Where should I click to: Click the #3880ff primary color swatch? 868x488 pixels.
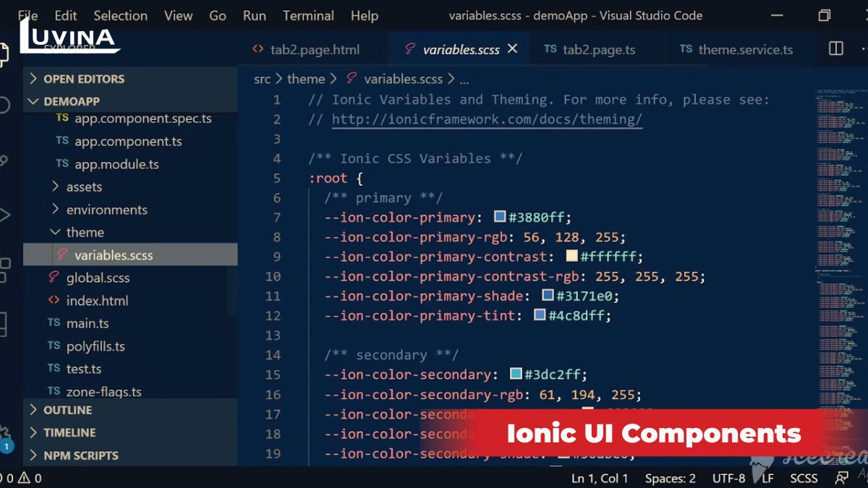(500, 217)
